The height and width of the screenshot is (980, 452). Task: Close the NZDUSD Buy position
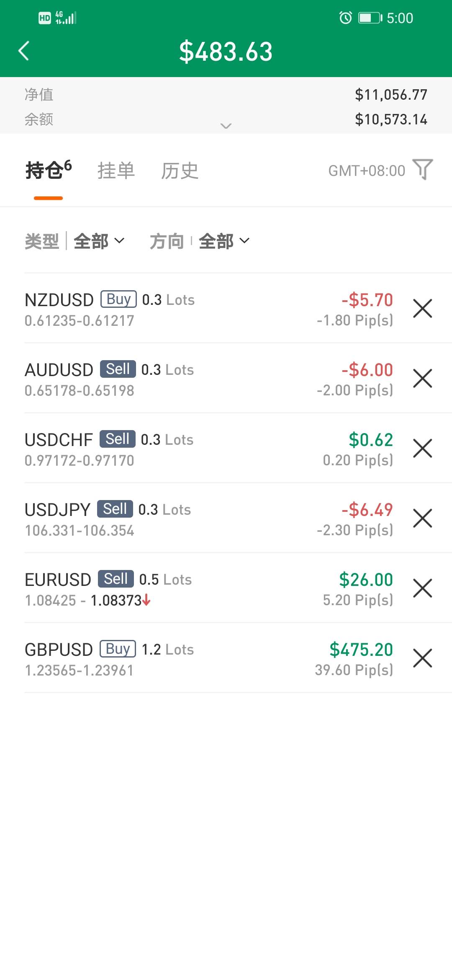click(x=422, y=309)
